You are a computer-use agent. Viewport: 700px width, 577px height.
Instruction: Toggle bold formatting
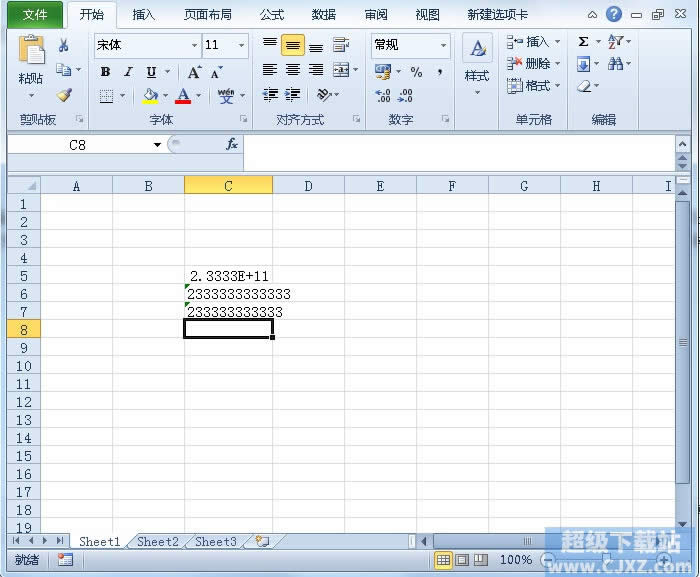point(105,72)
